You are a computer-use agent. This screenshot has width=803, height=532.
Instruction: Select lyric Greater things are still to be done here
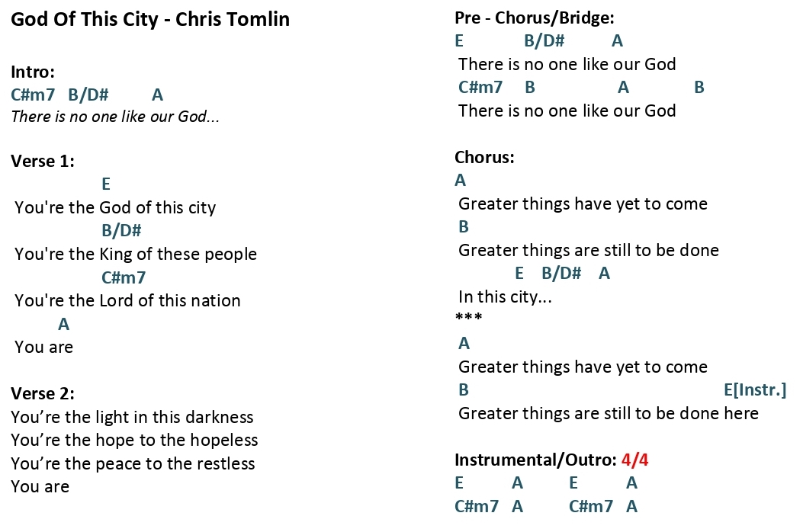(x=609, y=413)
